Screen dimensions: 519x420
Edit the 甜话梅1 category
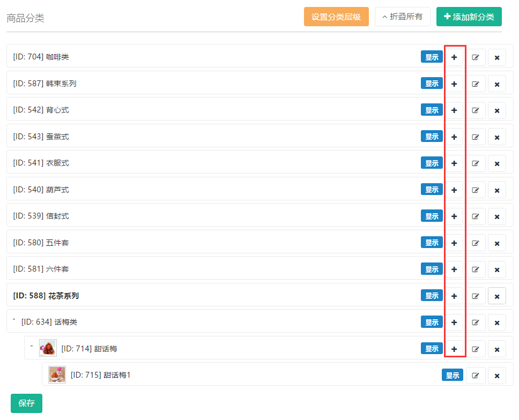tap(476, 376)
